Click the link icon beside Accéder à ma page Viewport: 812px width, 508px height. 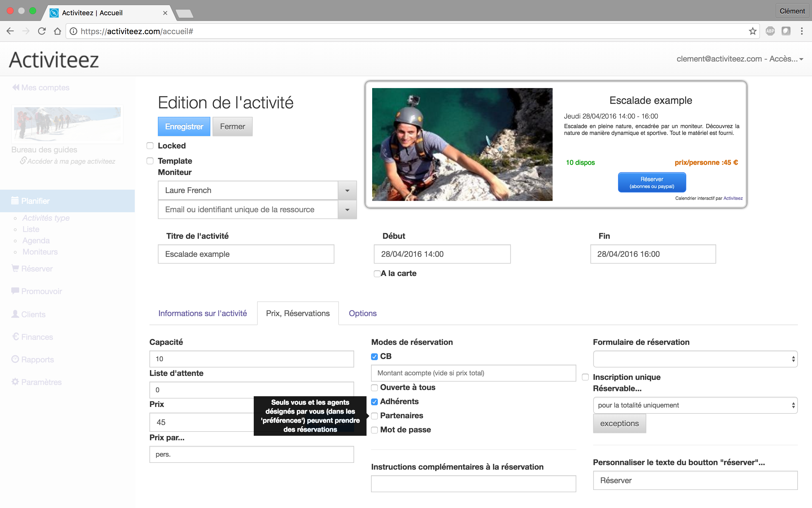coord(23,161)
